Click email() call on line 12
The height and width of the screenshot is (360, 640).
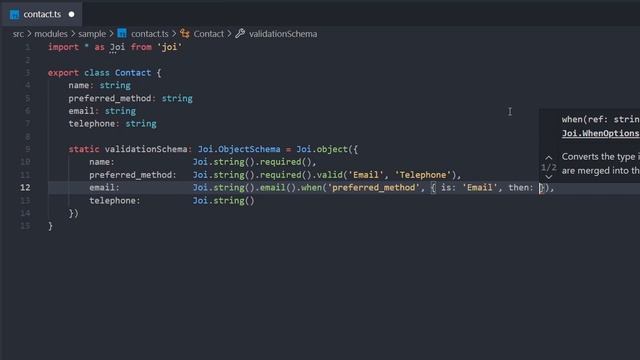coord(278,188)
